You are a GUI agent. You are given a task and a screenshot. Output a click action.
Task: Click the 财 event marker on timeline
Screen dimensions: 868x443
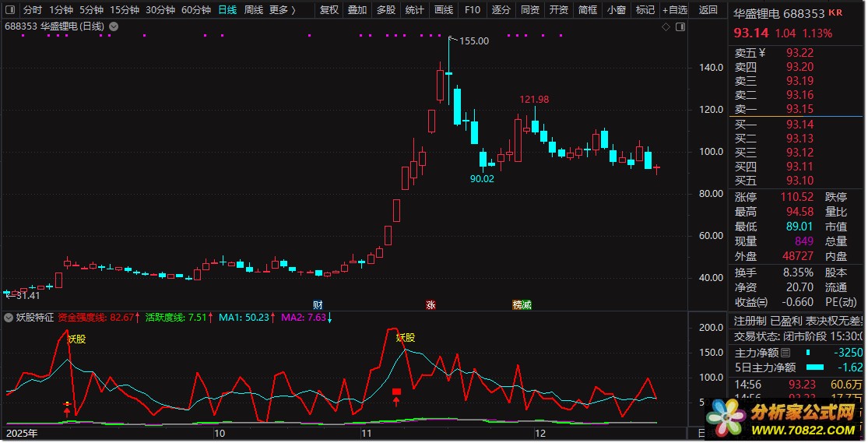[317, 304]
